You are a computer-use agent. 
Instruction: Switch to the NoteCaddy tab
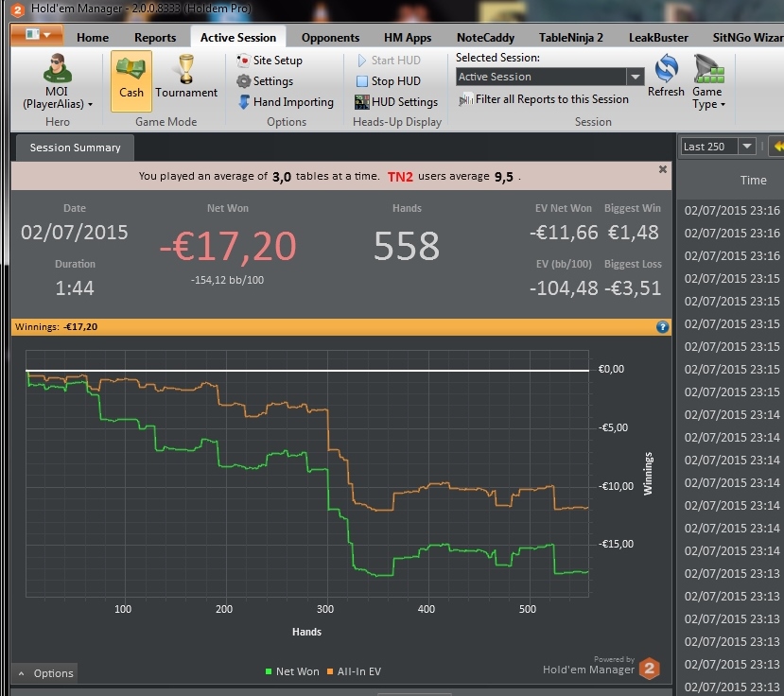pyautogui.click(x=485, y=38)
